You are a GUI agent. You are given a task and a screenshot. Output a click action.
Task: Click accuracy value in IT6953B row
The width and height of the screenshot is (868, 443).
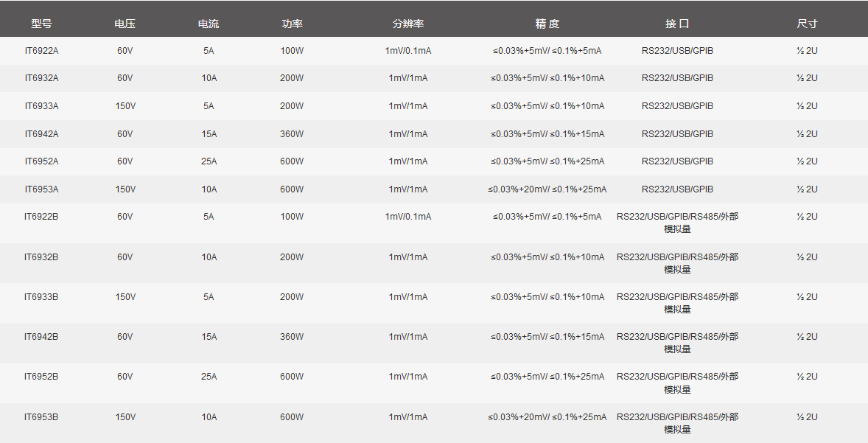click(x=547, y=417)
